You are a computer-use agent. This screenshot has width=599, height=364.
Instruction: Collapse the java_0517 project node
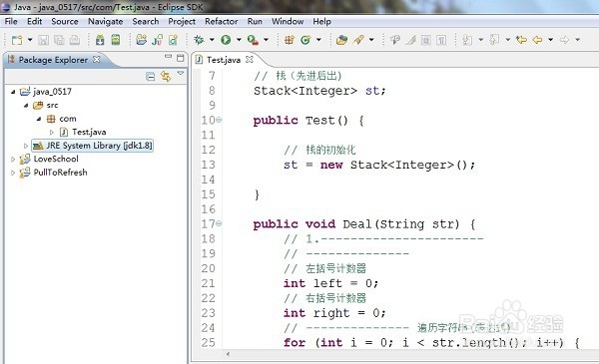coord(13,92)
